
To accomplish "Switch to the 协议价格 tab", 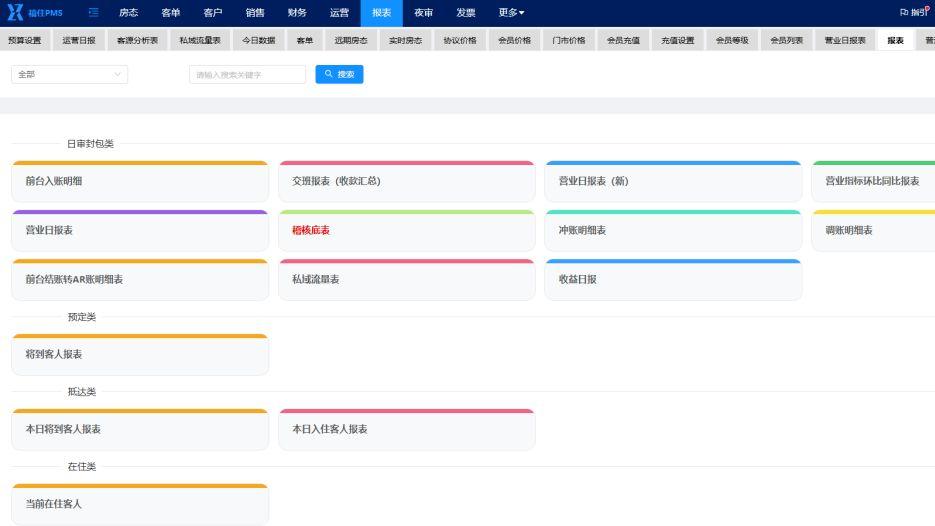I will tap(460, 41).
